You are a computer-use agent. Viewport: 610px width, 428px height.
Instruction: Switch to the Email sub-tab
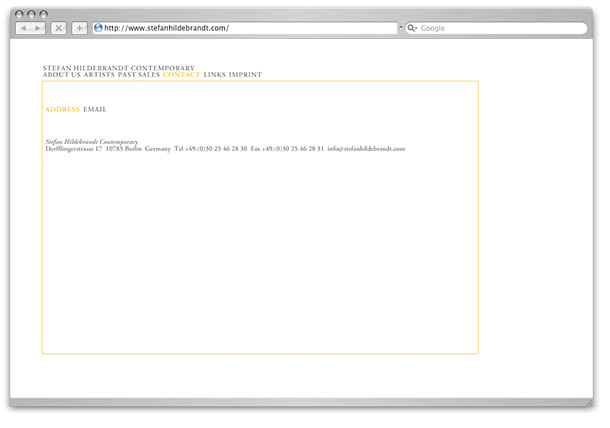[95, 109]
